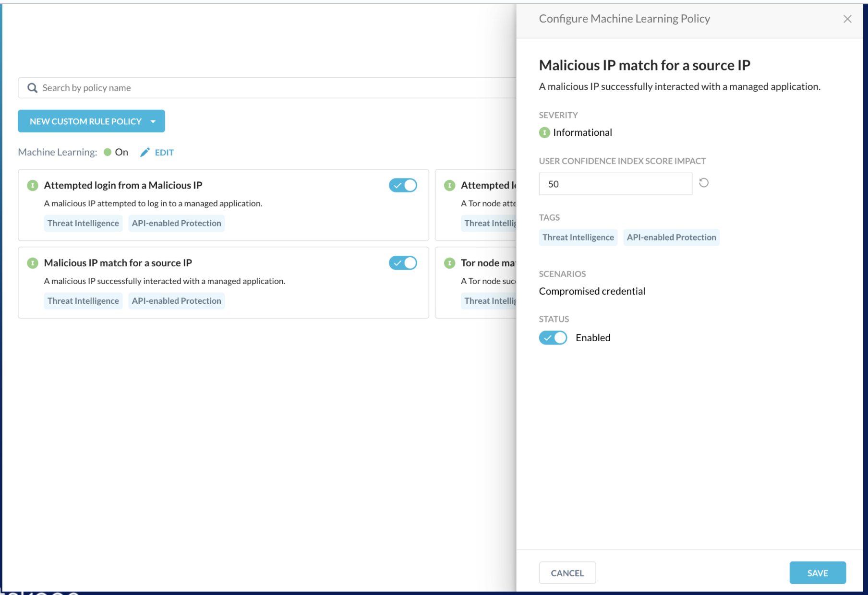
Task: Select the API-enabled Protection tag on the first card
Action: (176, 223)
